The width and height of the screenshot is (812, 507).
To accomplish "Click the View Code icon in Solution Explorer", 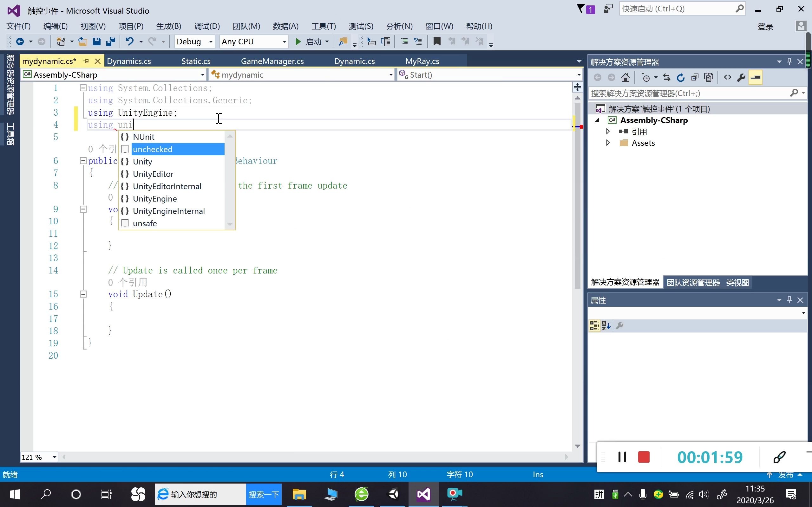I will (x=727, y=78).
